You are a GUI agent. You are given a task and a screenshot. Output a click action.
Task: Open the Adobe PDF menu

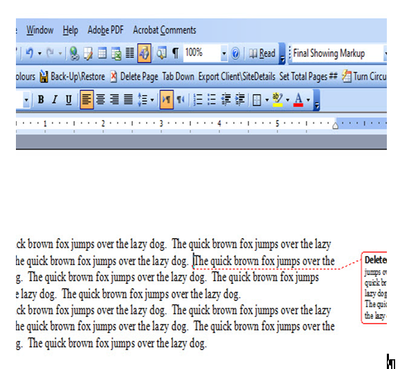pos(105,30)
